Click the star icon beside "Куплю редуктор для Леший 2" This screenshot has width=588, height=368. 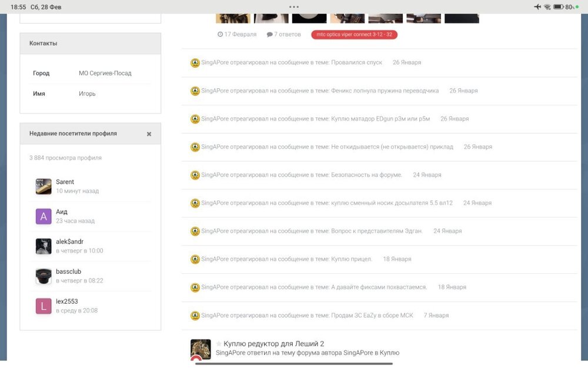(218, 344)
